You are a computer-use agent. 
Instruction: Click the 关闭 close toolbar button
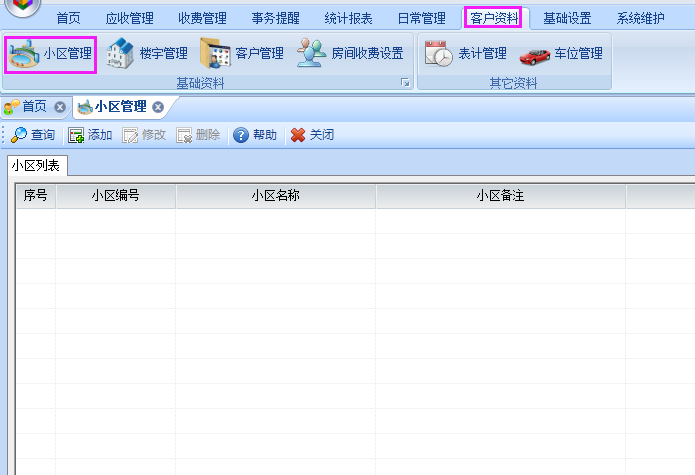[312, 135]
